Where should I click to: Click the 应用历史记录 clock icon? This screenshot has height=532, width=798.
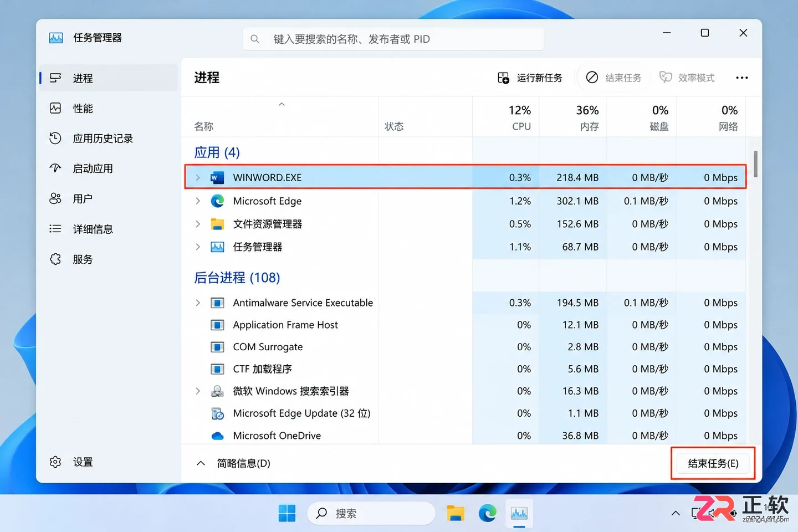coord(55,138)
